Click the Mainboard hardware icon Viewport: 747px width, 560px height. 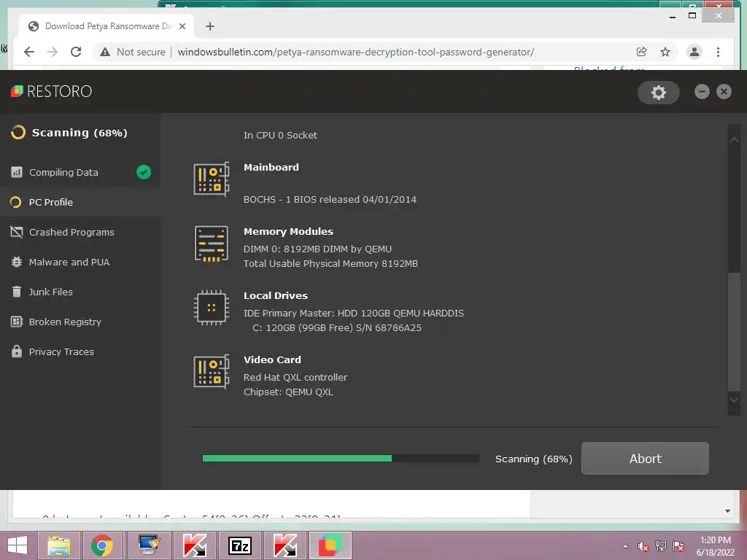click(x=212, y=179)
